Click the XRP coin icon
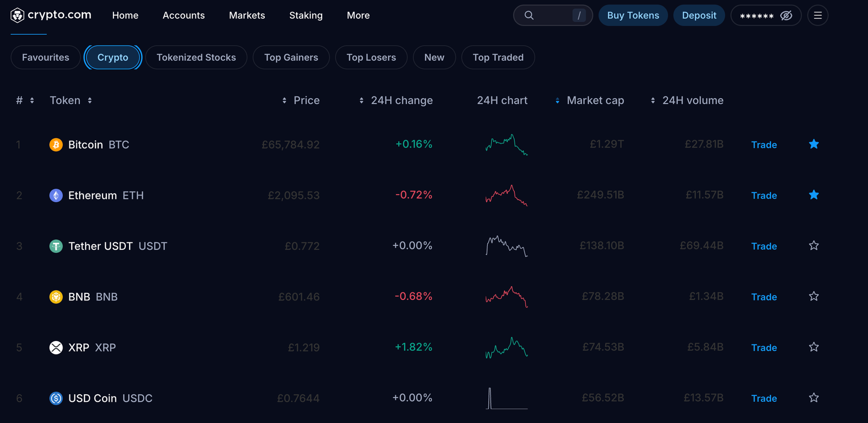This screenshot has height=423, width=868. pos(56,348)
